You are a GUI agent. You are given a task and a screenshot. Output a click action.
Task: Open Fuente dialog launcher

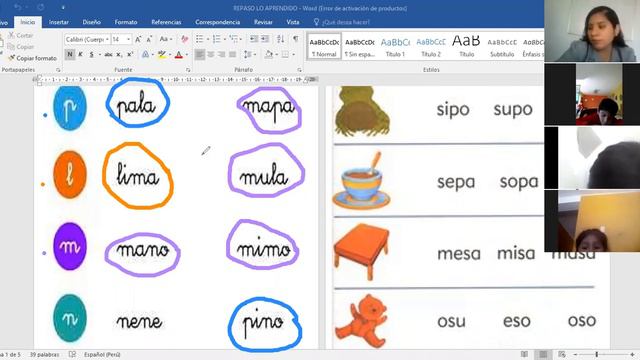pos(188,70)
